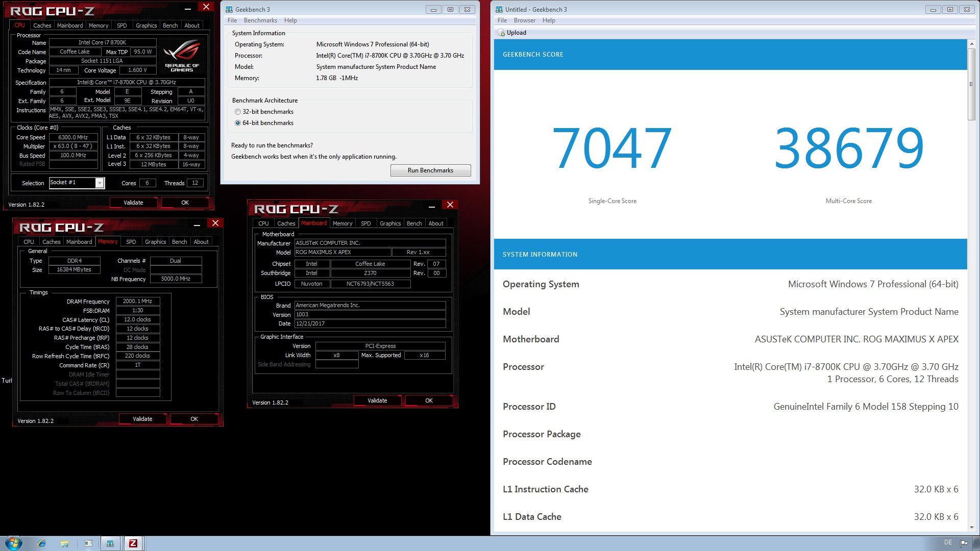Screen dimensions: 980x551
Task: Open Bench tab in top-left CPU-Z window
Action: 170,26
